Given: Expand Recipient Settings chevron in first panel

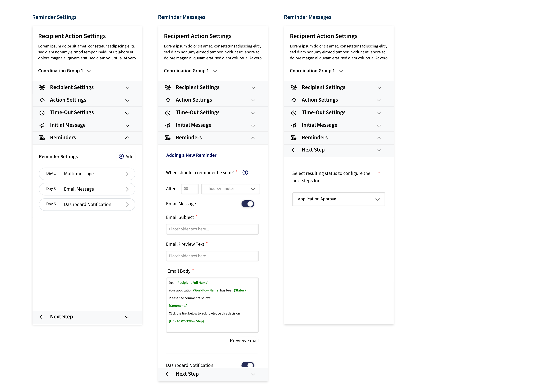Looking at the screenshot, I should point(128,88).
